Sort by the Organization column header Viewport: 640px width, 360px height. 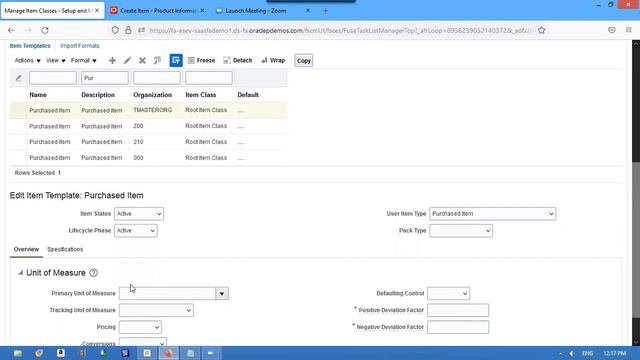pyautogui.click(x=153, y=95)
